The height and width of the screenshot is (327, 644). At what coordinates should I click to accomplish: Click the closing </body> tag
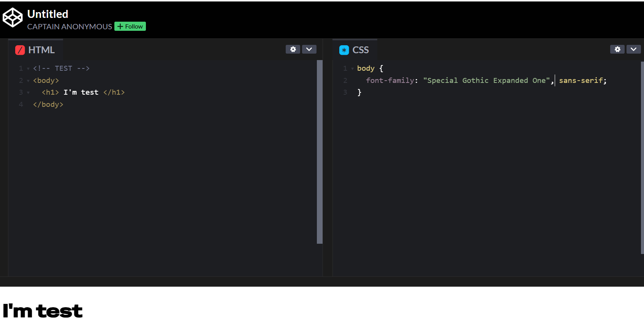pos(48,105)
